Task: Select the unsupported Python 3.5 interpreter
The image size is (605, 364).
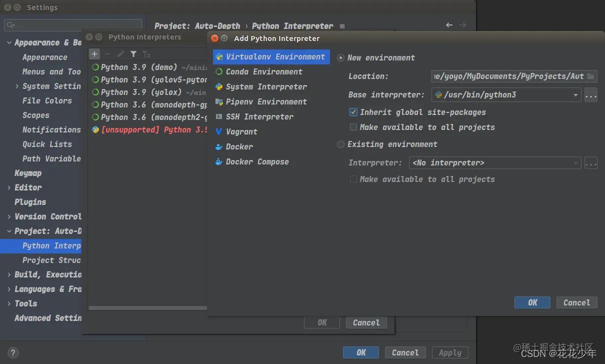Action: coord(148,129)
